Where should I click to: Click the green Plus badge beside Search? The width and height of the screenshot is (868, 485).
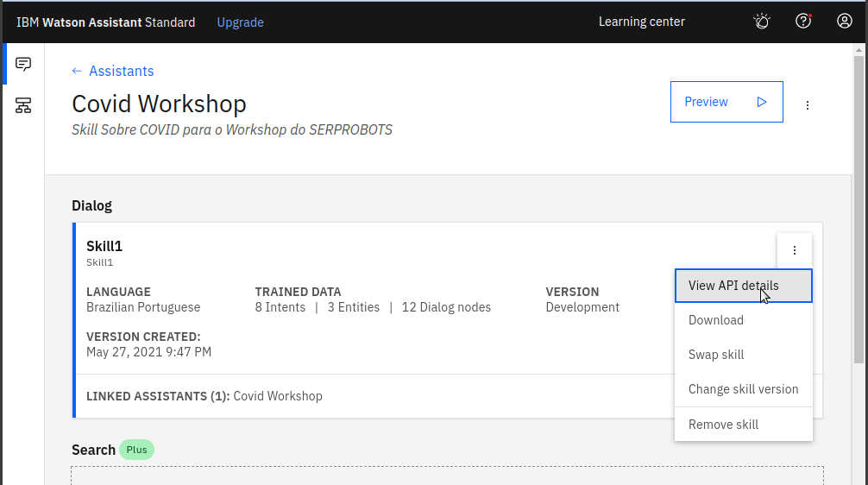click(x=136, y=450)
